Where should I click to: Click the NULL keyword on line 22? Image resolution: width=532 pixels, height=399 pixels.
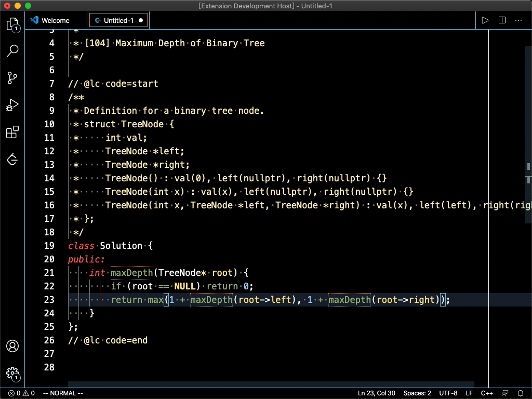tap(184, 286)
